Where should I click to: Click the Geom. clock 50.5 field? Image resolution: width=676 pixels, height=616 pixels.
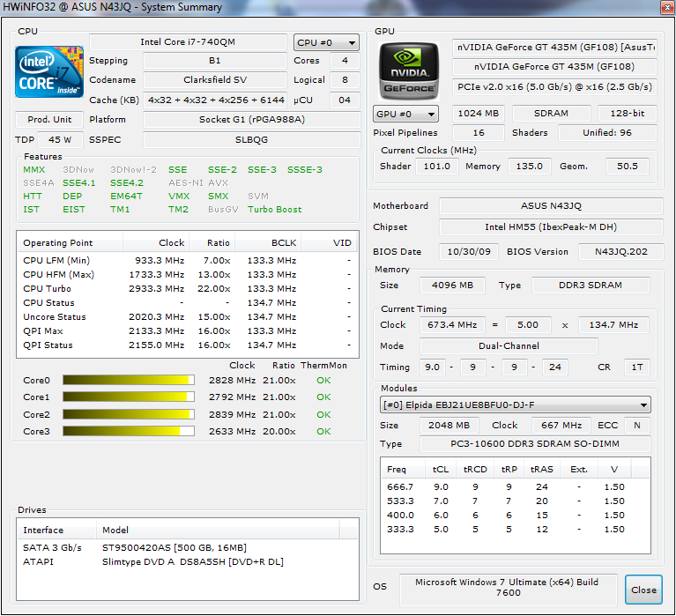click(628, 167)
